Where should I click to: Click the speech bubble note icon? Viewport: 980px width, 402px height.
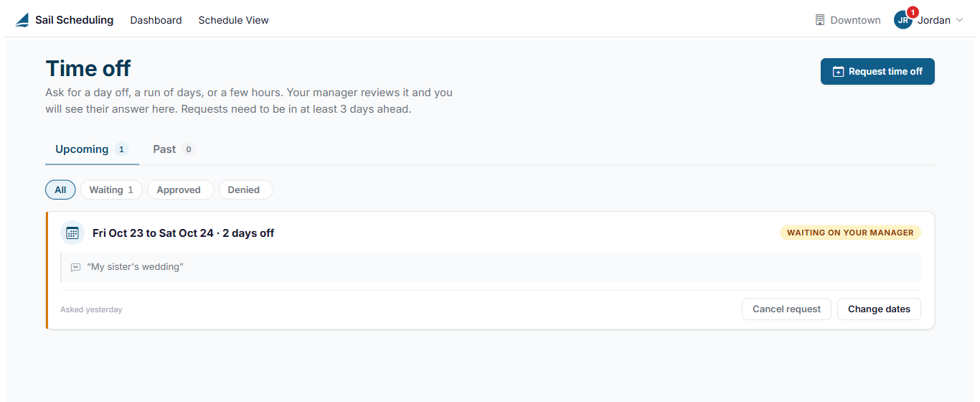point(75,267)
